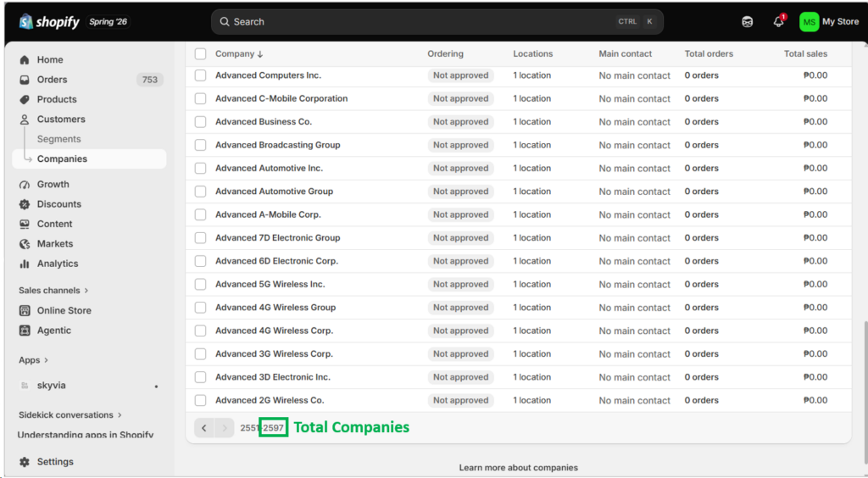The width and height of the screenshot is (868, 478).
Task: Click the Main contact column header
Action: click(625, 53)
